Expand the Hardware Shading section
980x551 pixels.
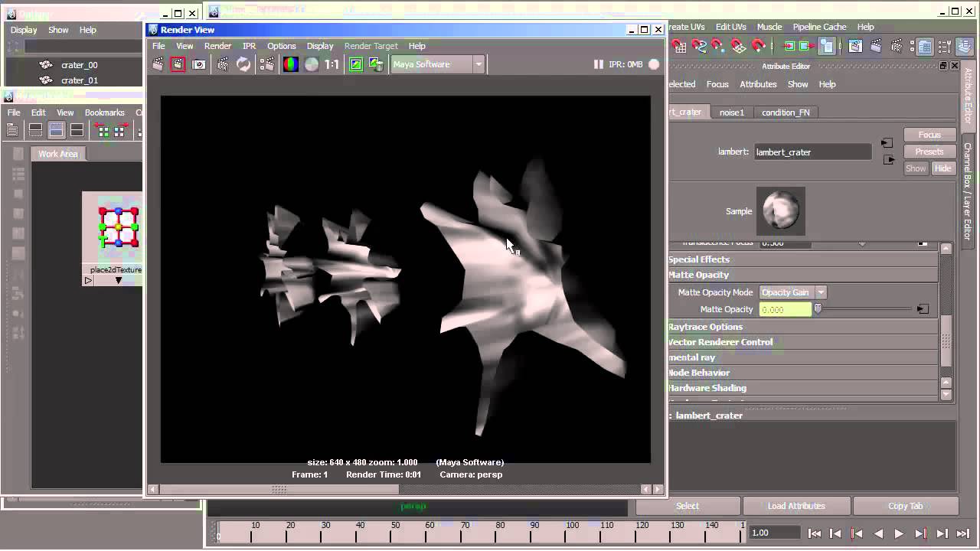pos(802,388)
